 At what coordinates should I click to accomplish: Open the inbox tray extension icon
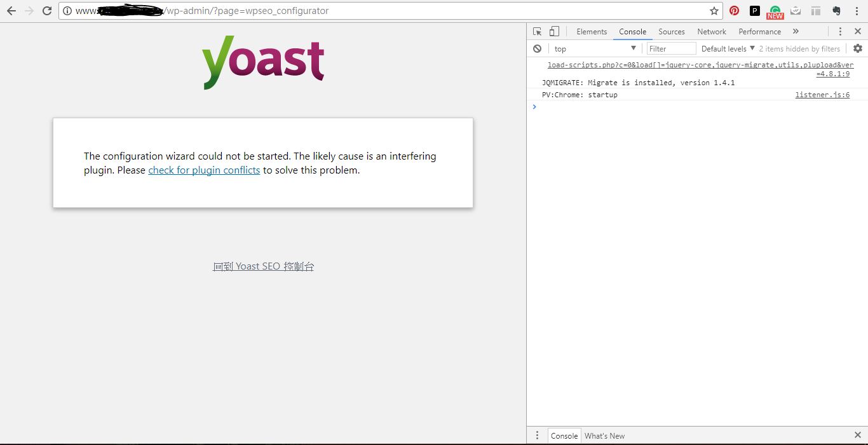coord(796,11)
